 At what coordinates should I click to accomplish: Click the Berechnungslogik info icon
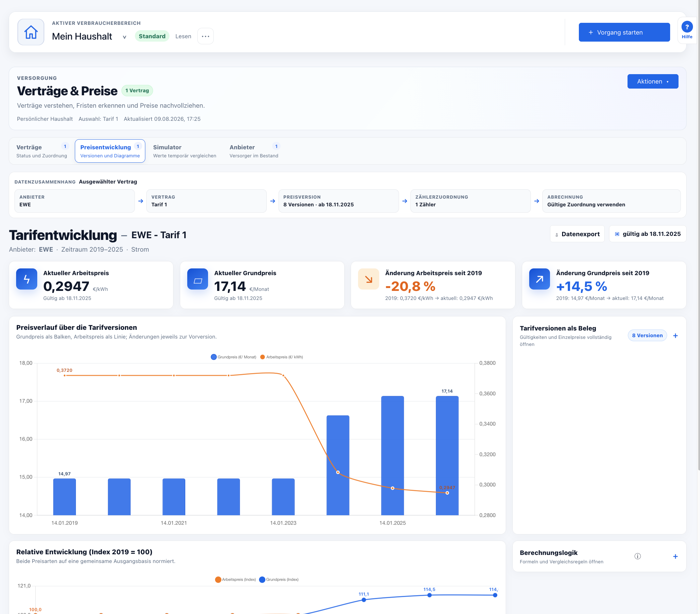637,556
